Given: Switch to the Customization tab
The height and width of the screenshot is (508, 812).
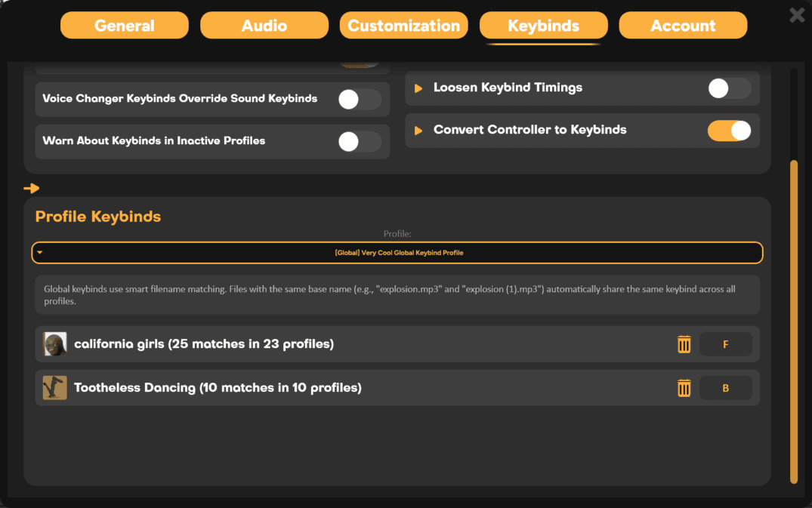Looking at the screenshot, I should [403, 25].
